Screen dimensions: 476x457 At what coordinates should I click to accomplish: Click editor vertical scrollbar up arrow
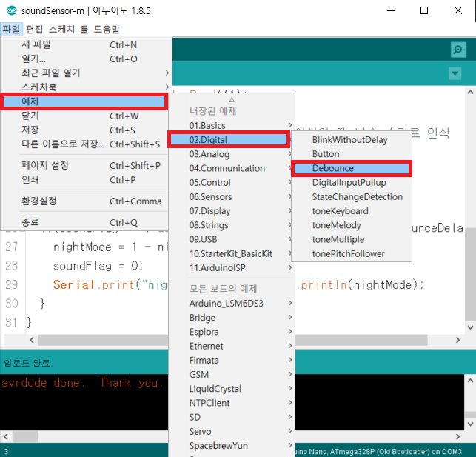tap(470, 92)
